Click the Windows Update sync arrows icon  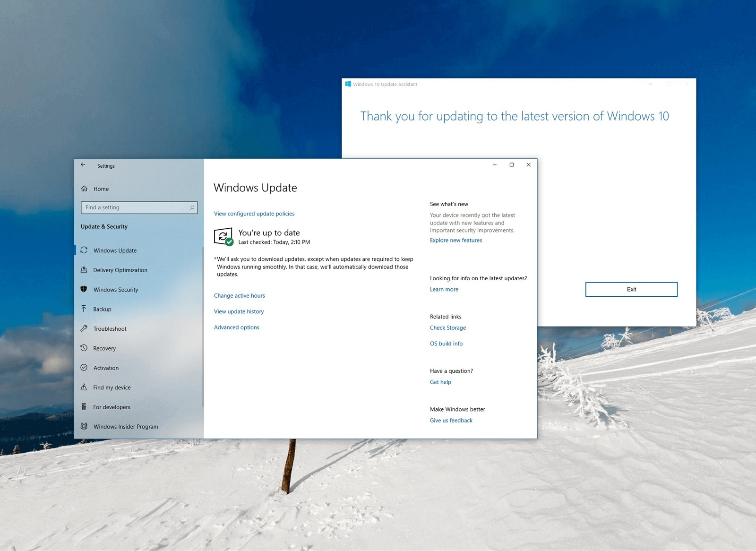point(84,250)
